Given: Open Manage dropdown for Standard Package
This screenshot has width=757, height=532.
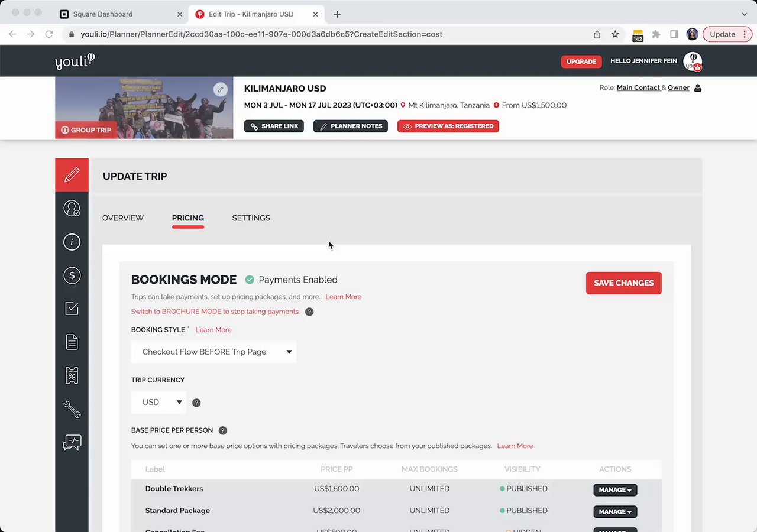Looking at the screenshot, I should (x=615, y=512).
